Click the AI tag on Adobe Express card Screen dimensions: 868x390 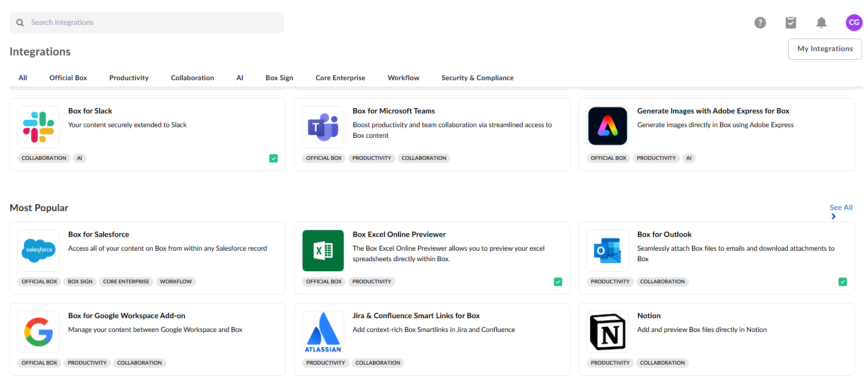coord(689,158)
